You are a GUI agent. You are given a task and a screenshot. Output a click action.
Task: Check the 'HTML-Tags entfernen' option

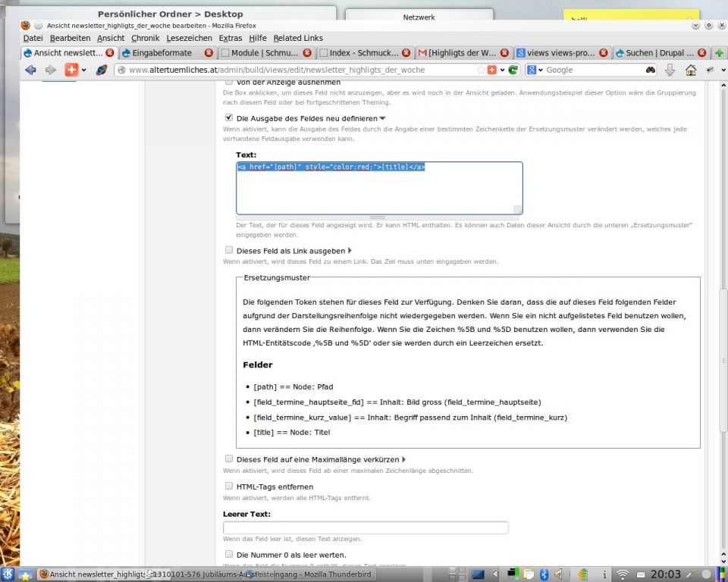tap(229, 487)
